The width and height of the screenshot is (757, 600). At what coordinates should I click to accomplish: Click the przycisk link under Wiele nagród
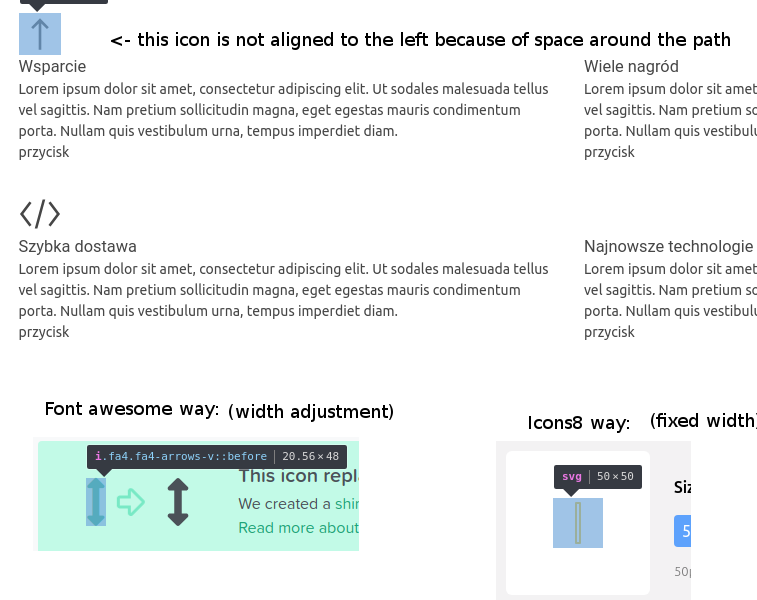[x=609, y=152]
